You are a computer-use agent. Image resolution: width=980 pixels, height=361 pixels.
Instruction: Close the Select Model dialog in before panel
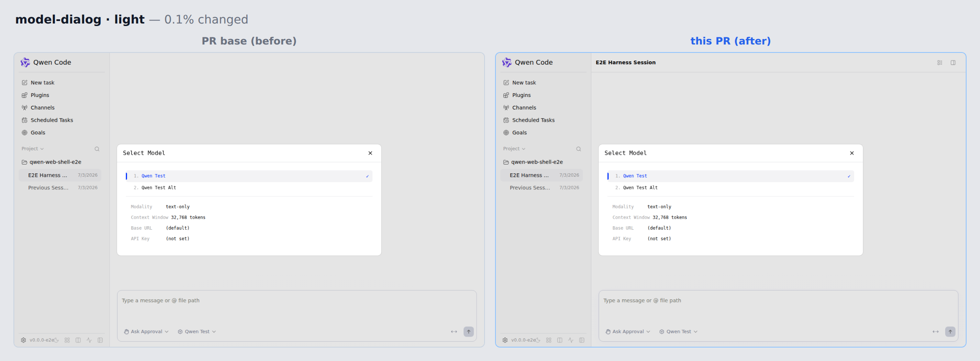coord(370,153)
